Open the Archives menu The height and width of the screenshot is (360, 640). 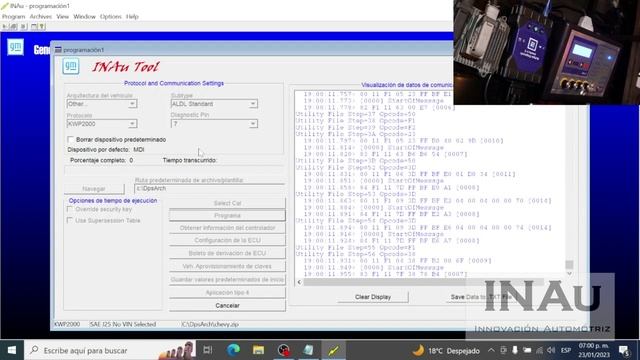(41, 17)
